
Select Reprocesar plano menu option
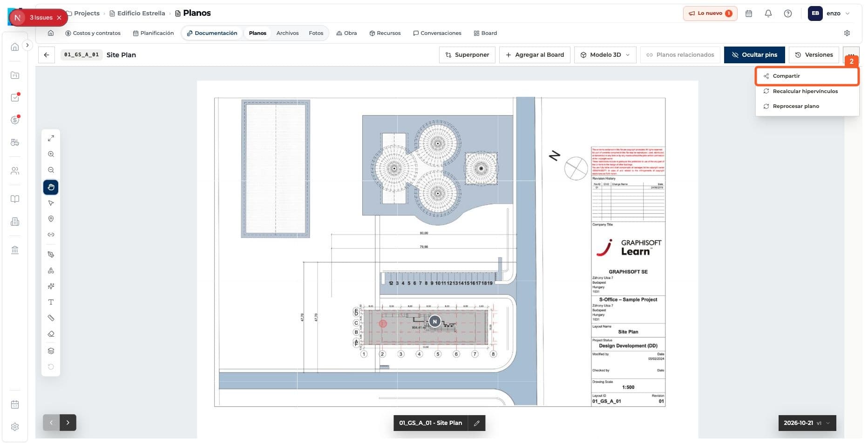pyautogui.click(x=807, y=106)
